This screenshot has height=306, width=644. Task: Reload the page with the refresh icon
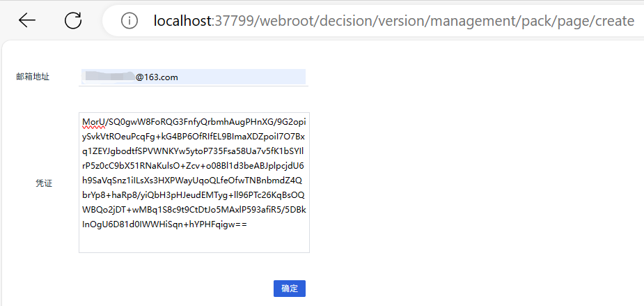[x=73, y=21]
